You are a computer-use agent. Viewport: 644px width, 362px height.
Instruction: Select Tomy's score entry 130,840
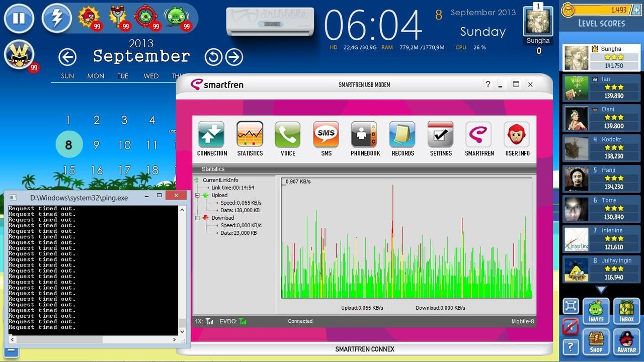[601, 209]
